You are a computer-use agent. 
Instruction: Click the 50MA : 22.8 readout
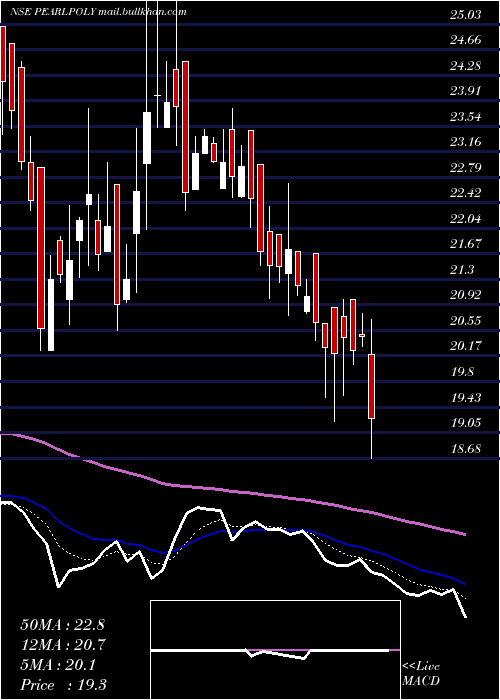coord(62,625)
